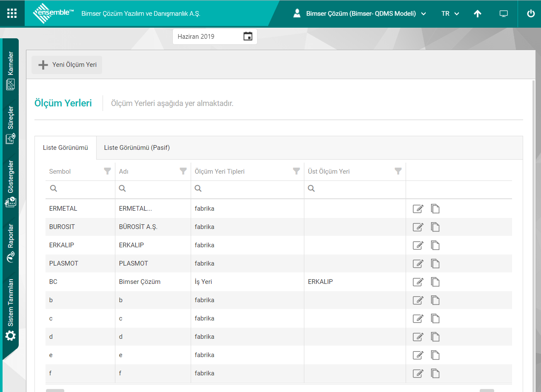Copy the PLASMOT row
The image size is (541, 392).
point(435,263)
